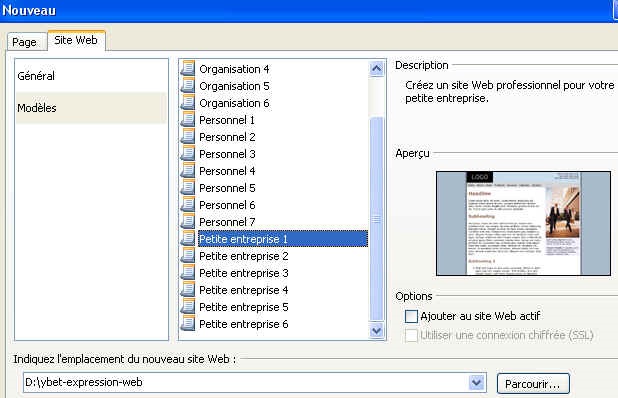Select the Site Web tab
Screen dimensions: 618x398
pyautogui.click(x=76, y=40)
